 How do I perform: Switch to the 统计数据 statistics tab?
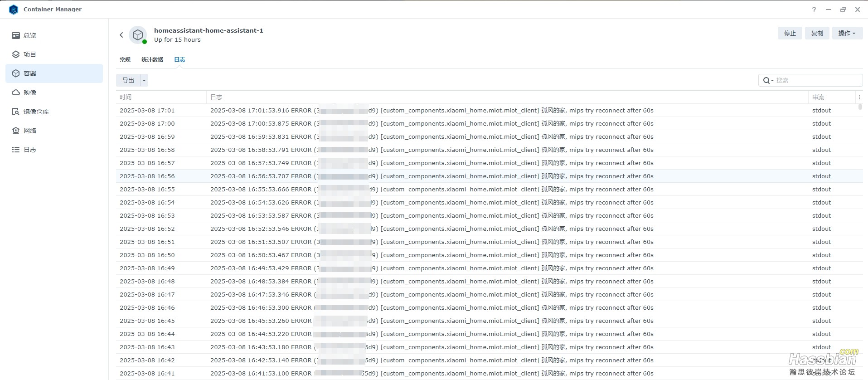point(152,60)
